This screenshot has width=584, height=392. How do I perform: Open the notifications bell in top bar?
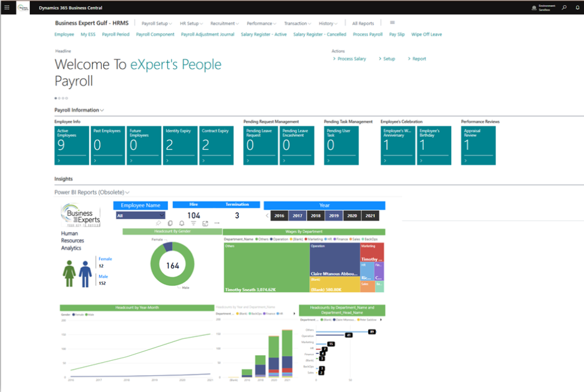(578, 7)
